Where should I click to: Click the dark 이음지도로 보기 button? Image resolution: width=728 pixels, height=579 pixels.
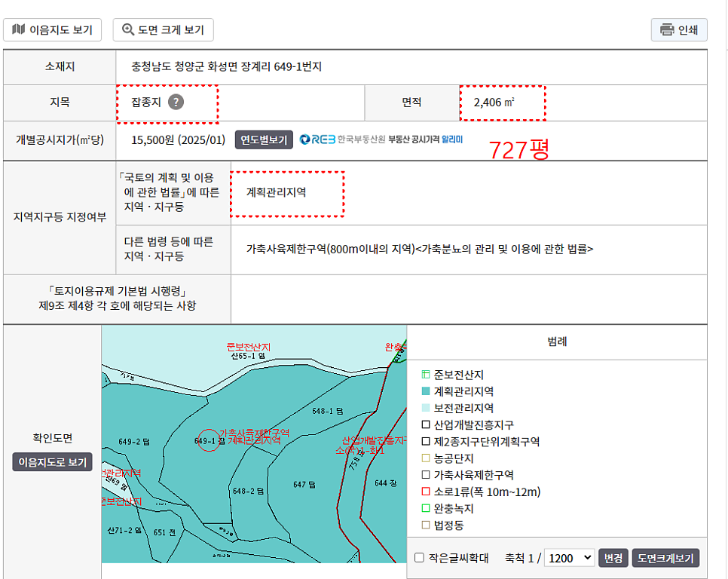[52, 461]
